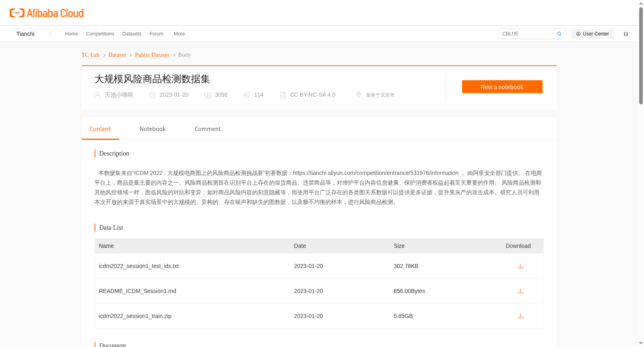The image size is (644, 347).
Task: Click the Size column header
Action: click(399, 246)
